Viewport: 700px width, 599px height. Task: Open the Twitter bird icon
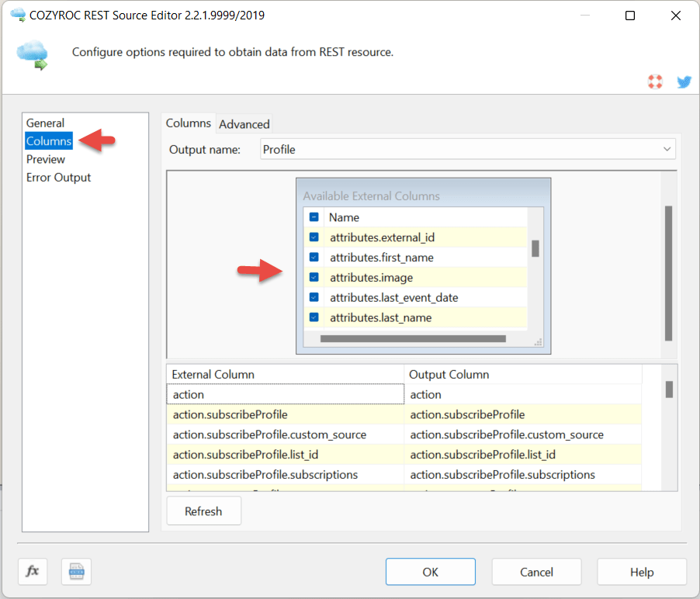(x=684, y=81)
